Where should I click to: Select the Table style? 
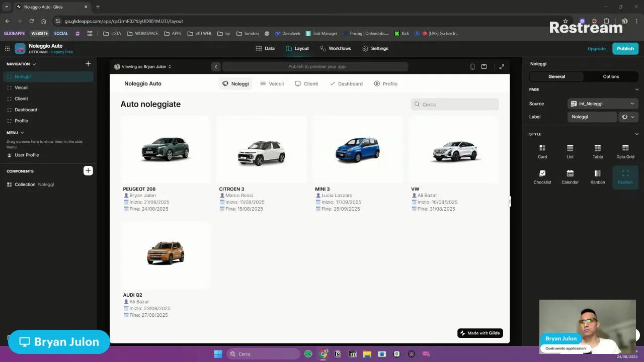(598, 151)
